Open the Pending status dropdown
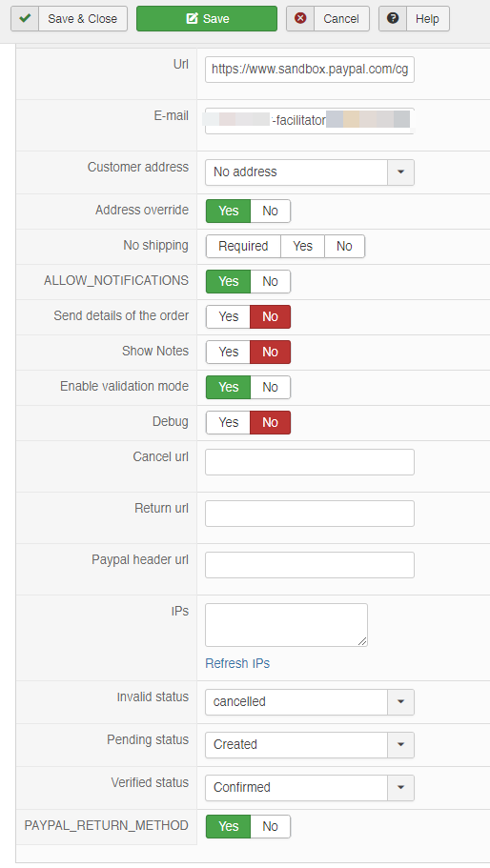Image resolution: width=490 pixels, height=868 pixels. 310,744
